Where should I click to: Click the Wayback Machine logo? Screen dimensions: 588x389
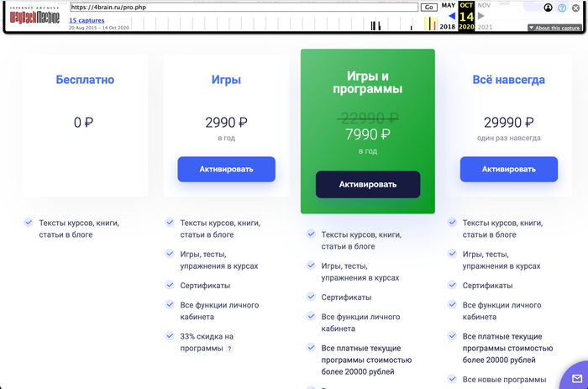[34, 17]
